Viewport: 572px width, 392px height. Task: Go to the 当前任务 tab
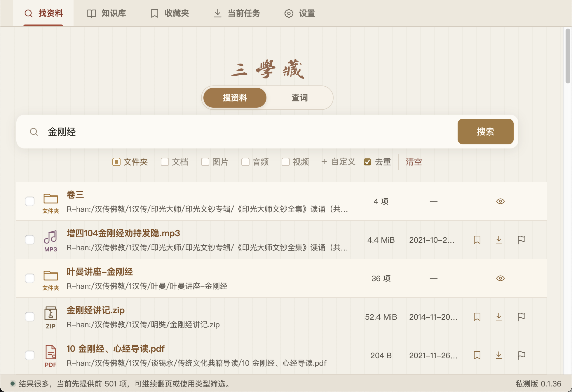pos(237,13)
